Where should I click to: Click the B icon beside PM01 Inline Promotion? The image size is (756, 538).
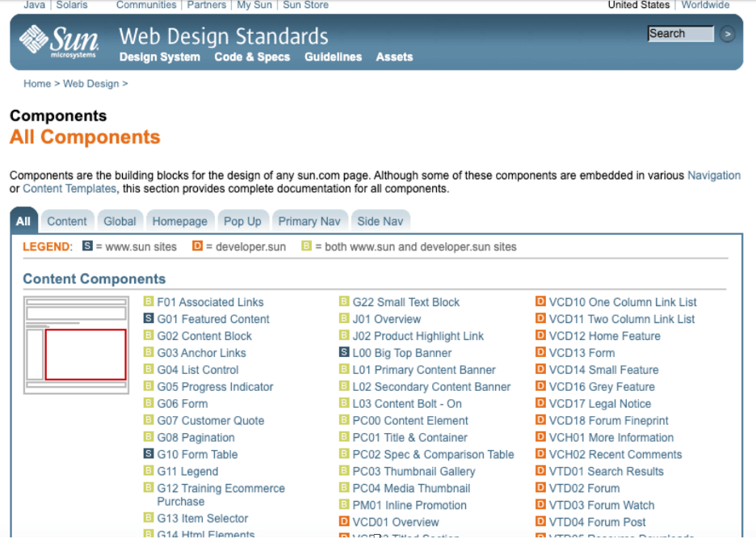pos(344,504)
